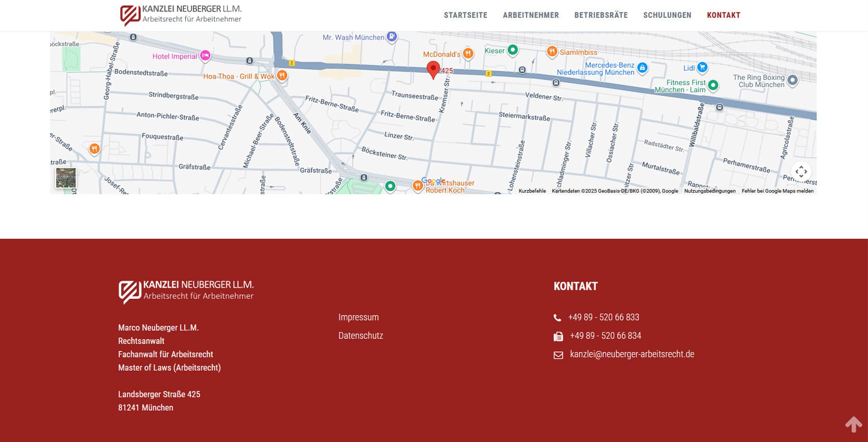Switch to satellite view thumbnail
The height and width of the screenshot is (442, 868).
coord(66,178)
